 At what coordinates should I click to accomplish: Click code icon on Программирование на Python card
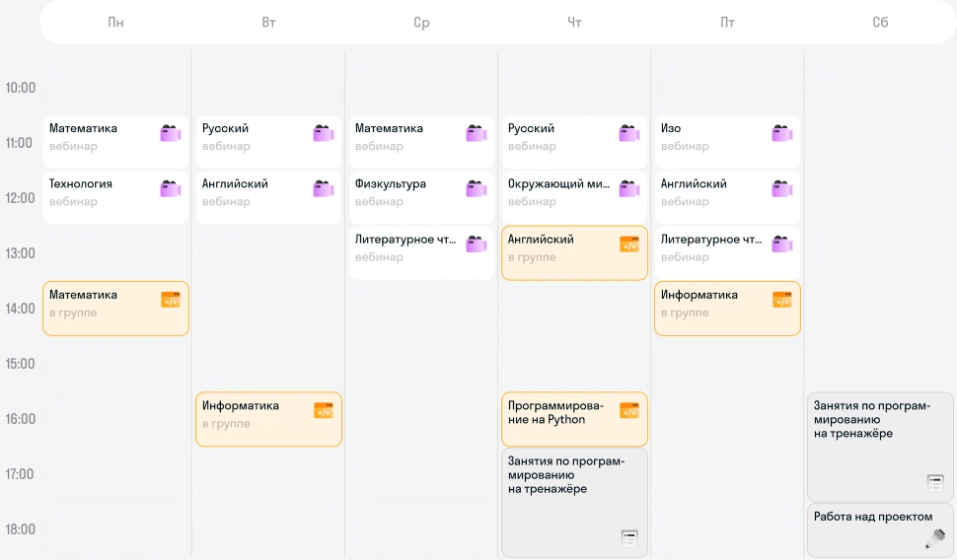[x=629, y=410]
